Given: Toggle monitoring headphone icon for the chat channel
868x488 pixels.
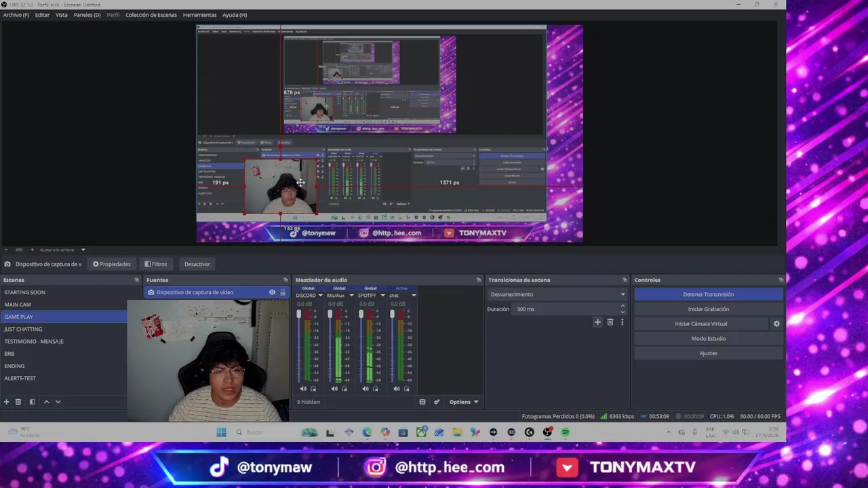Looking at the screenshot, I should coord(407,389).
